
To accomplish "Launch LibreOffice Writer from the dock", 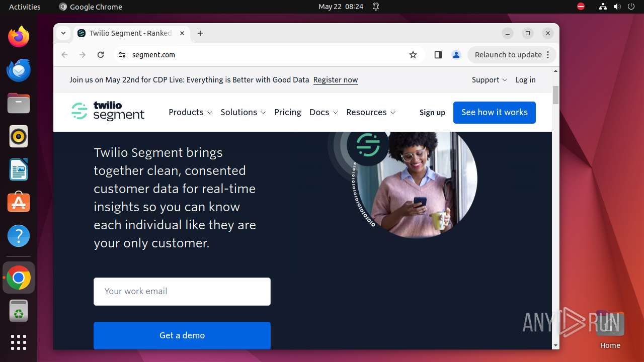I will (19, 169).
